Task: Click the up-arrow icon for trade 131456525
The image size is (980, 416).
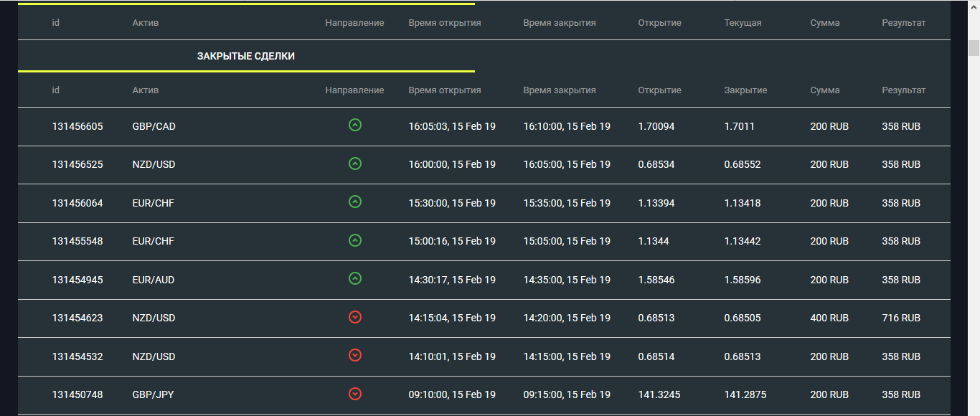Action: (354, 164)
